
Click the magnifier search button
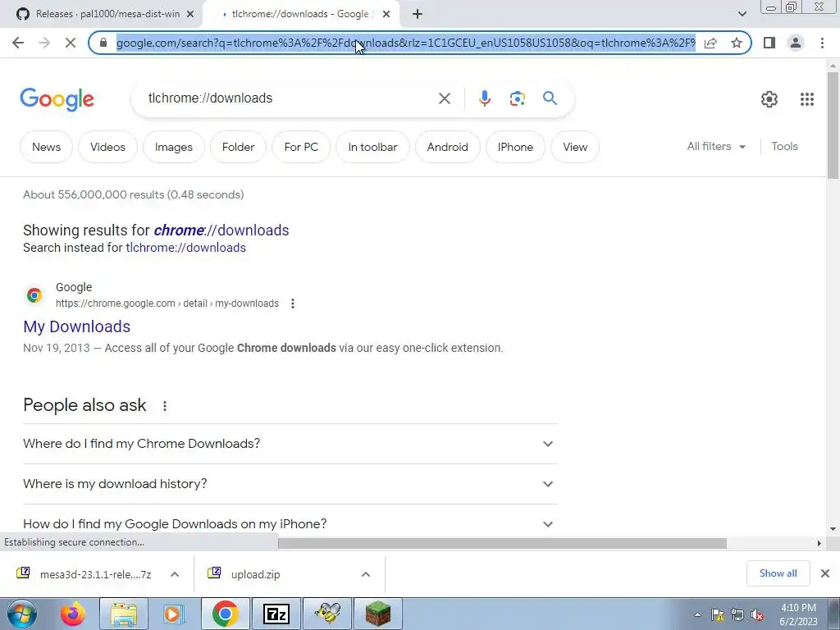point(550,98)
